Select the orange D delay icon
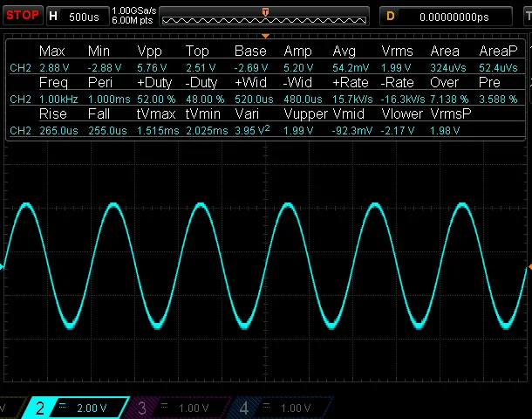The image size is (532, 419). click(391, 16)
